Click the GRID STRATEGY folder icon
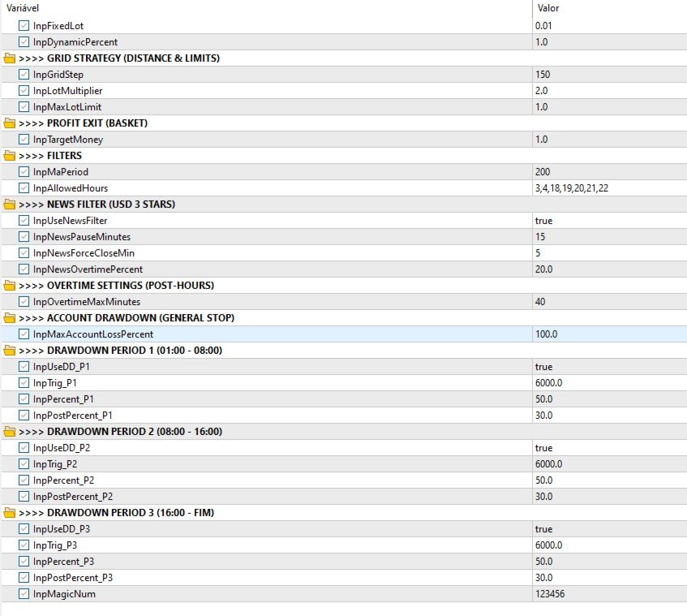Viewport: 687px width, 616px height. coord(9,58)
